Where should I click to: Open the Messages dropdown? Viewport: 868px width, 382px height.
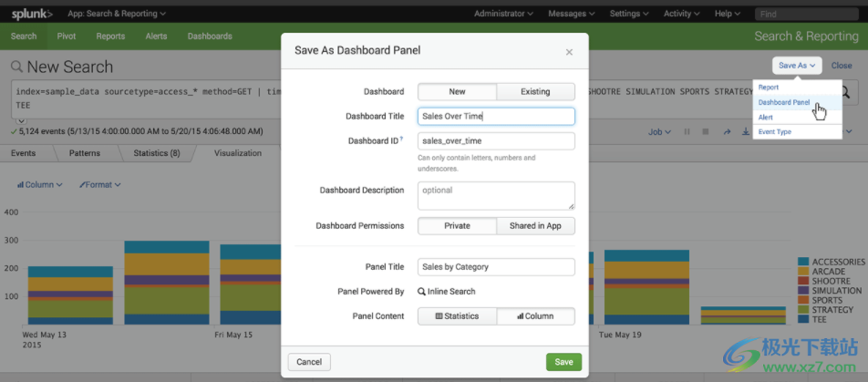tap(572, 14)
